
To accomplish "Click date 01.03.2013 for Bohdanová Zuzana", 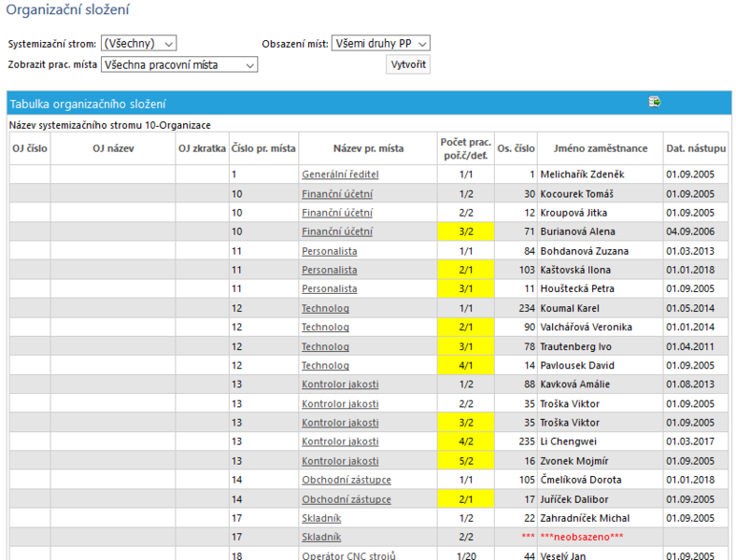I will tap(696, 251).
